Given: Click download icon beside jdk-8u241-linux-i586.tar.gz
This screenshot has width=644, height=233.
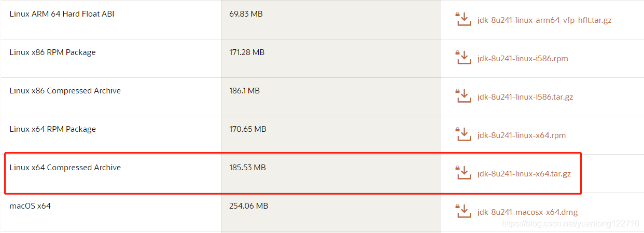Looking at the screenshot, I should click(x=463, y=97).
